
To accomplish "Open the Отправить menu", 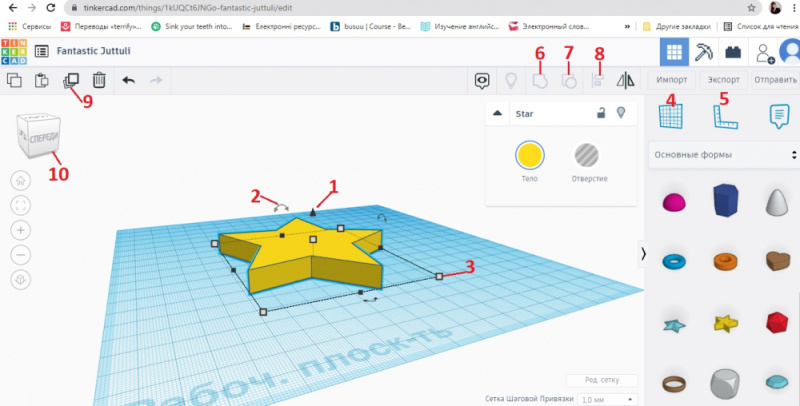I will (775, 80).
